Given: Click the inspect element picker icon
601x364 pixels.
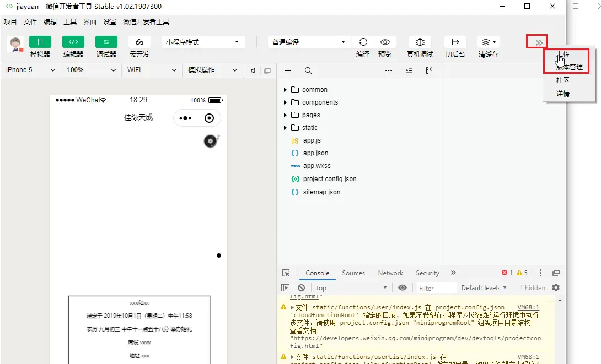Looking at the screenshot, I should coord(286,273).
